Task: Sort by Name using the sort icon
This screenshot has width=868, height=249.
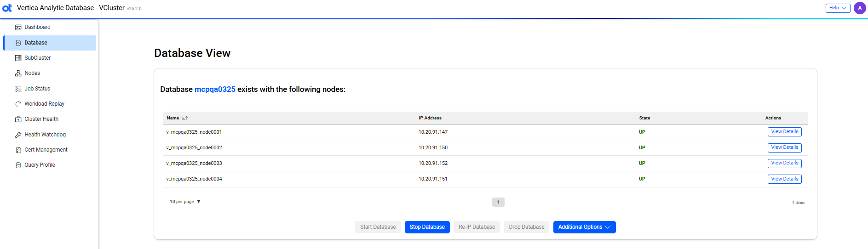Action: click(x=185, y=118)
